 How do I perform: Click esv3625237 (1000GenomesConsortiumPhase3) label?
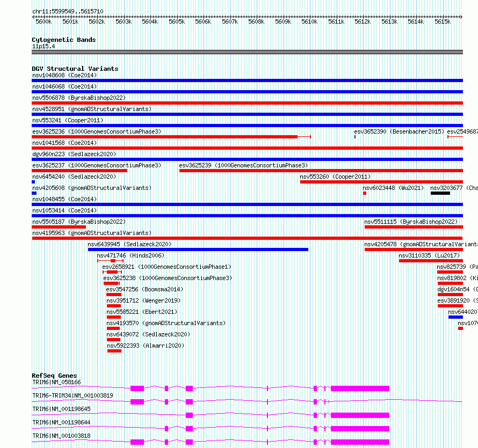97,165
